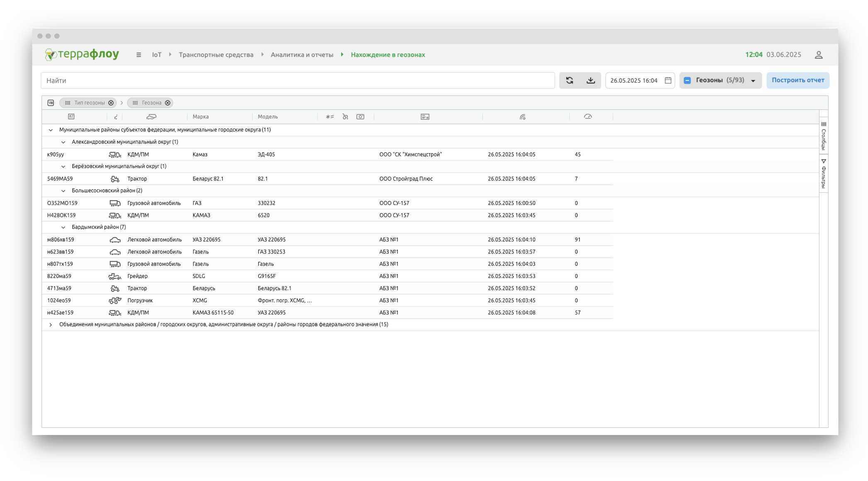
Task: Click the timestamp 26.05.2025 16:04:10
Action: point(512,240)
